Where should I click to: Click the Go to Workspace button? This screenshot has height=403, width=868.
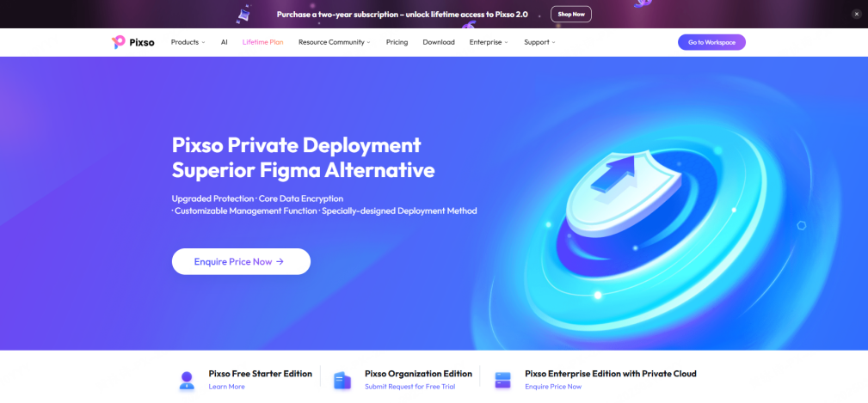pyautogui.click(x=711, y=42)
